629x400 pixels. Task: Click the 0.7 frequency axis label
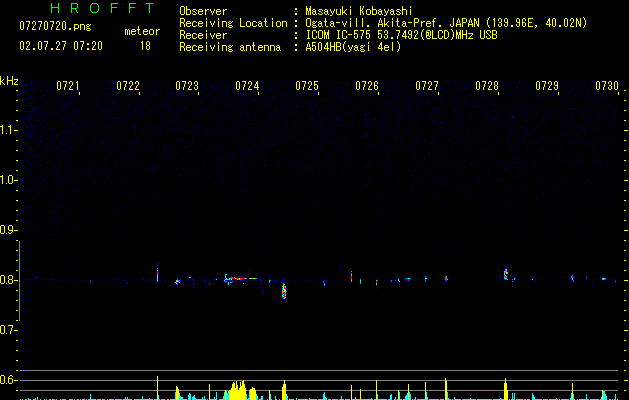tap(8, 330)
